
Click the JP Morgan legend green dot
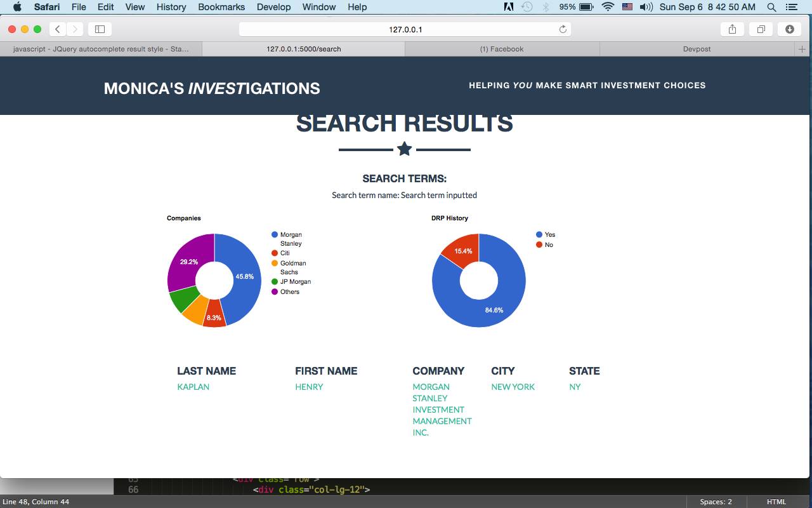[x=275, y=281]
